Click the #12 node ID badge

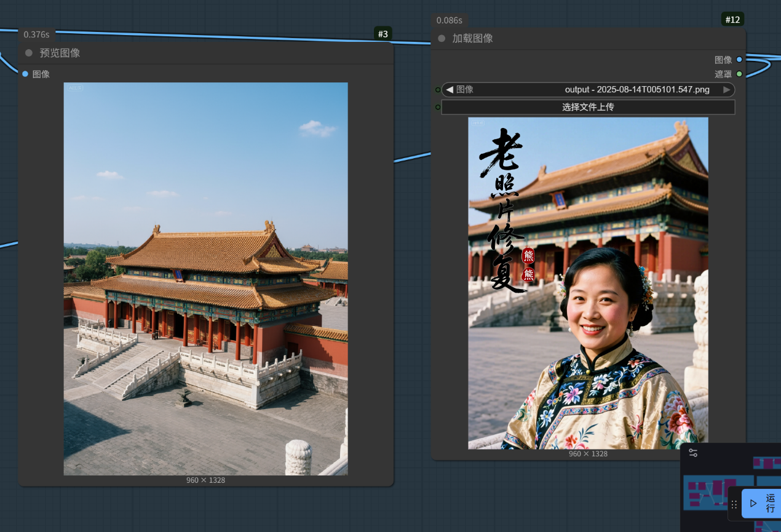[732, 20]
